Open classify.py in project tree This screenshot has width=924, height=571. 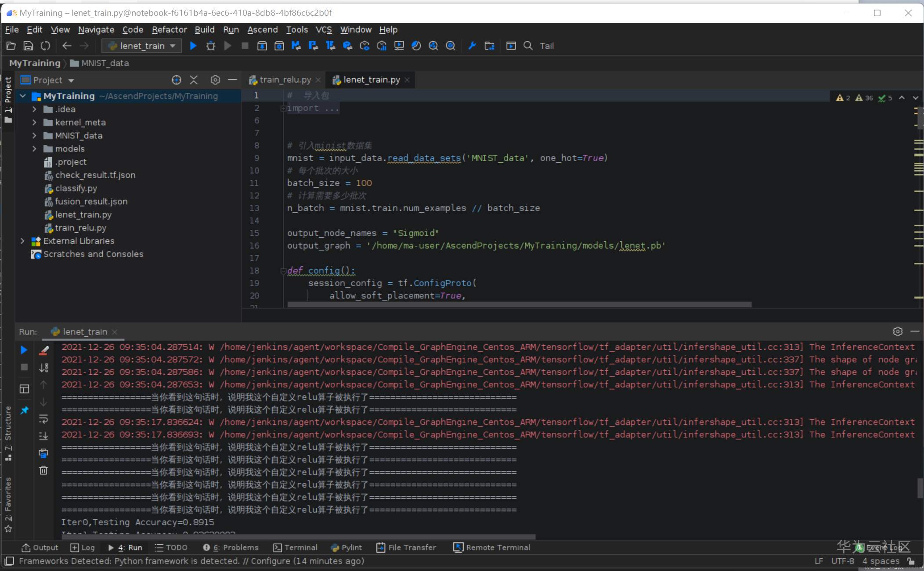76,188
